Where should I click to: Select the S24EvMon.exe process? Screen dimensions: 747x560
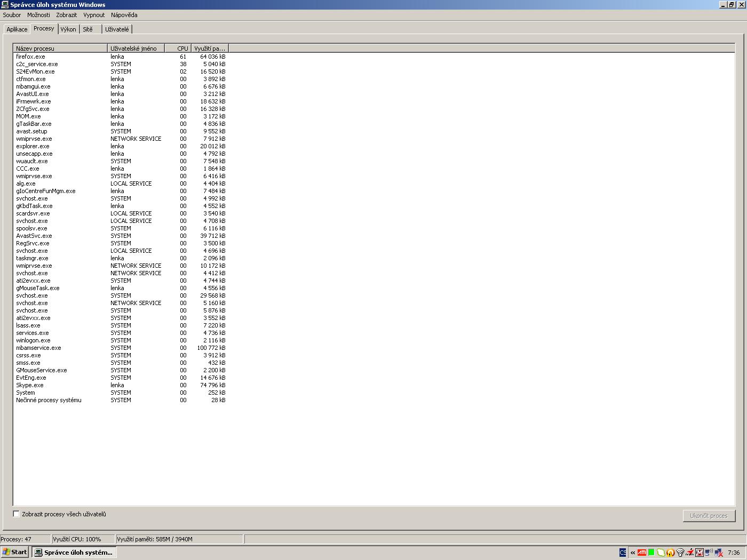(x=121, y=71)
